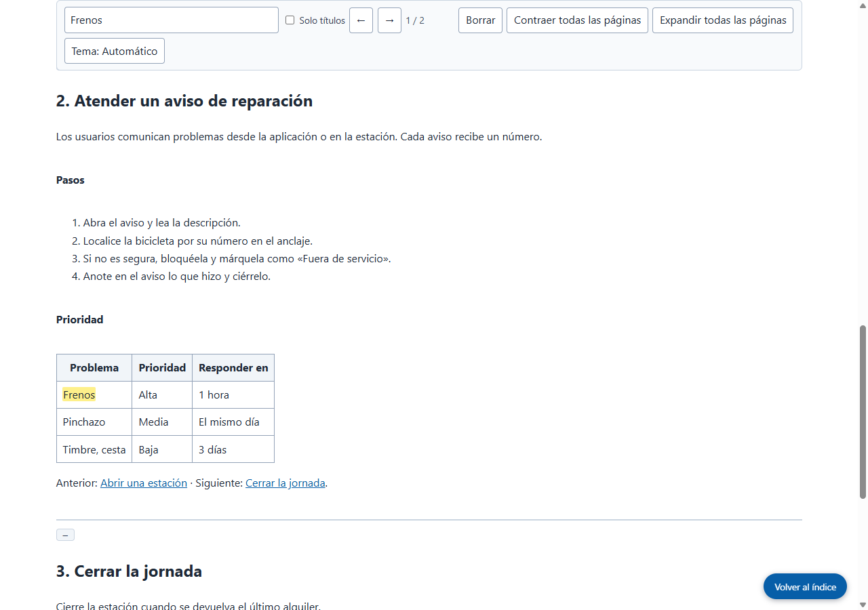
Task: Click the Frenos search input field
Action: [x=172, y=20]
